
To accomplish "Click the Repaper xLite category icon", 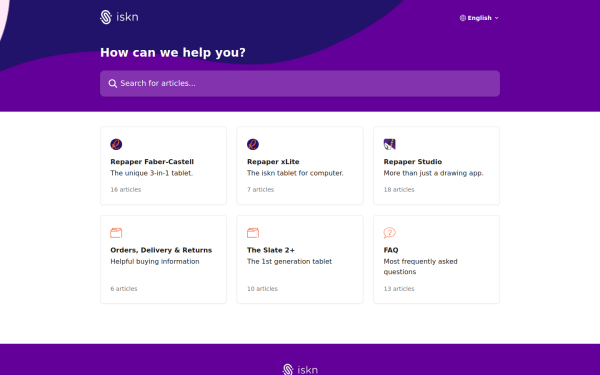I will click(253, 144).
